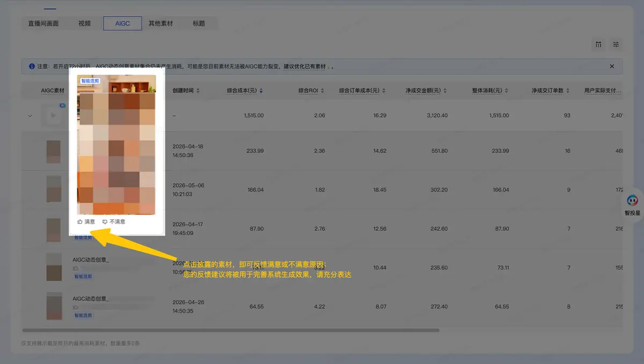Open thumbnail of the 73.11 consumption row
The height and width of the screenshot is (364, 644).
click(53, 268)
